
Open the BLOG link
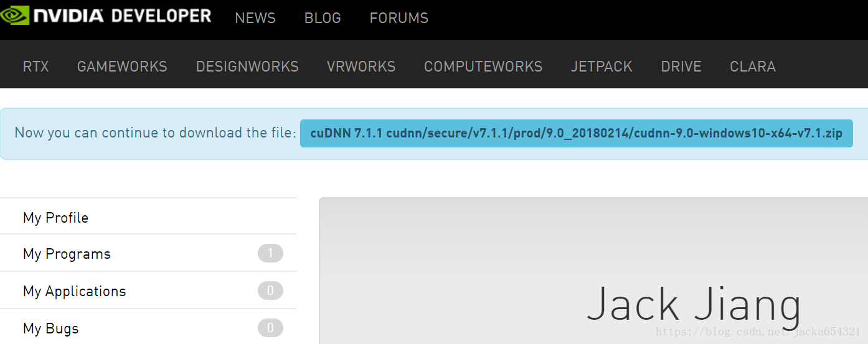point(323,18)
